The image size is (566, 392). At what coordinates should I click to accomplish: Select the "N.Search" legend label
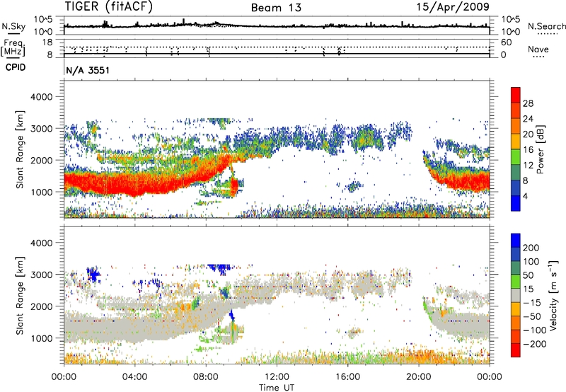click(546, 26)
